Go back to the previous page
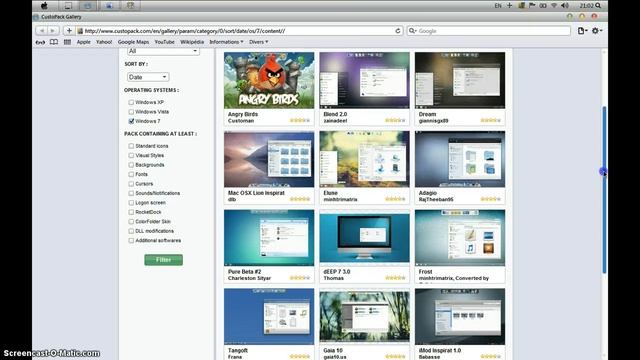The height and width of the screenshot is (360, 640). (x=41, y=31)
